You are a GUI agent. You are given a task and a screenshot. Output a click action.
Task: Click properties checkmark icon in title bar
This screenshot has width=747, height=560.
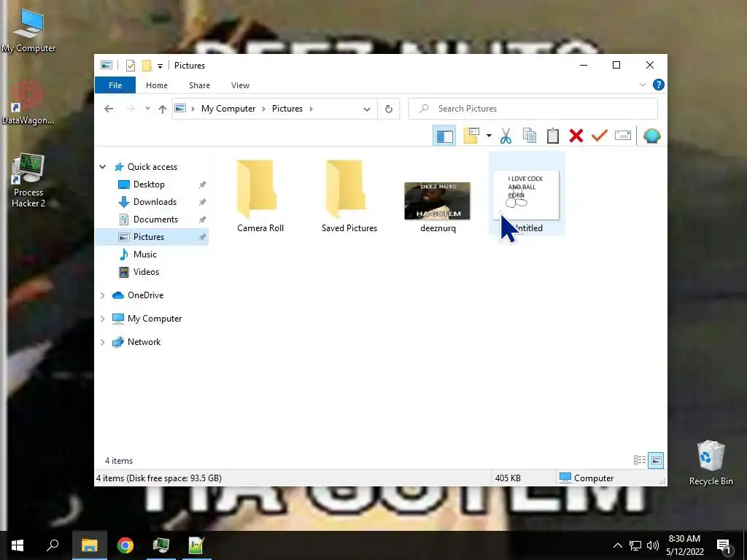[130, 66]
